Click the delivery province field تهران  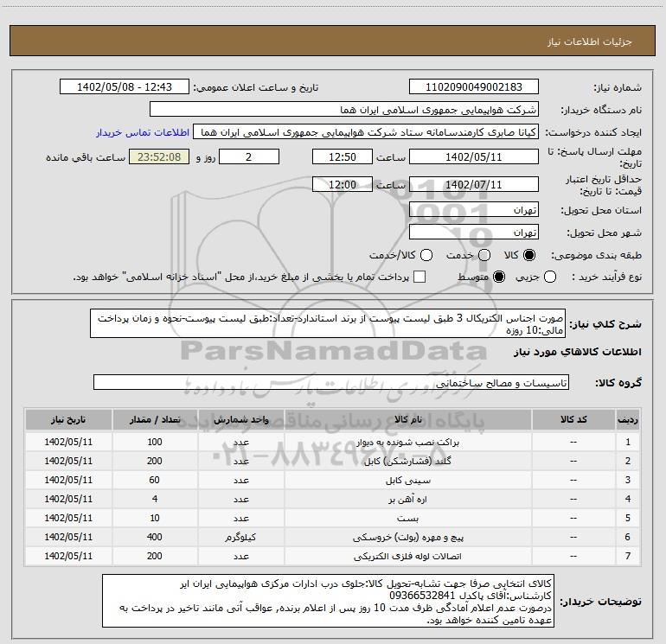474,210
